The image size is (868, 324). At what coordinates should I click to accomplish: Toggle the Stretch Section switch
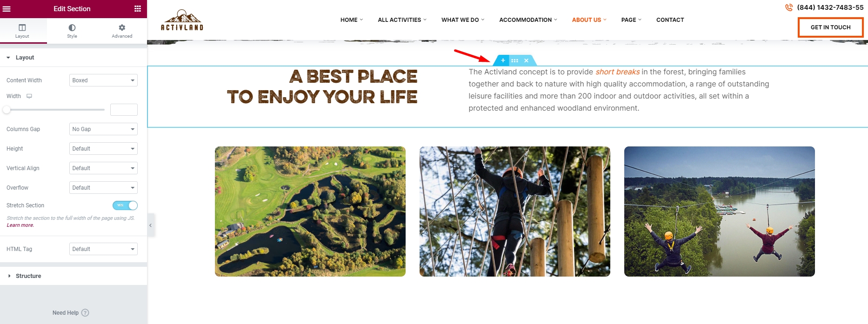click(x=125, y=205)
